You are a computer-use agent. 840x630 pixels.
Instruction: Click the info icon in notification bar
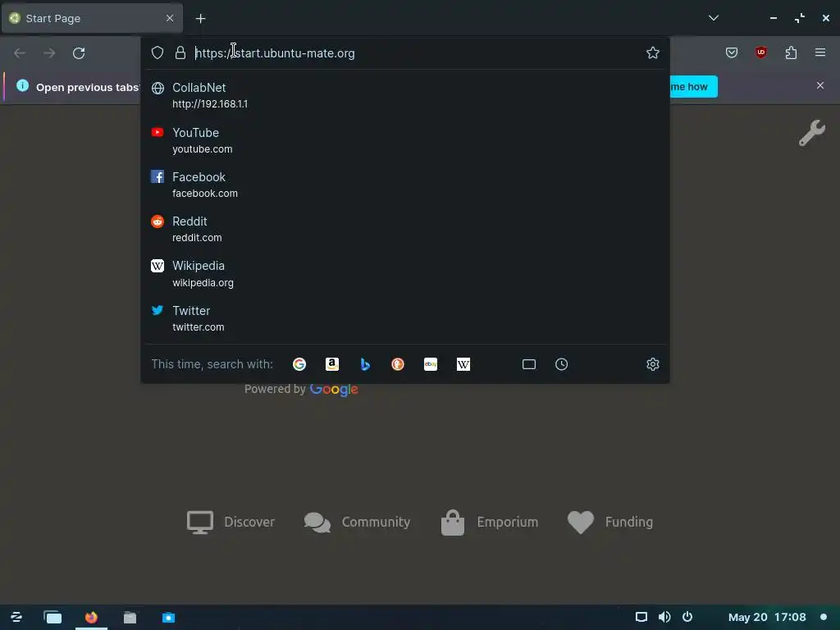pos(22,85)
